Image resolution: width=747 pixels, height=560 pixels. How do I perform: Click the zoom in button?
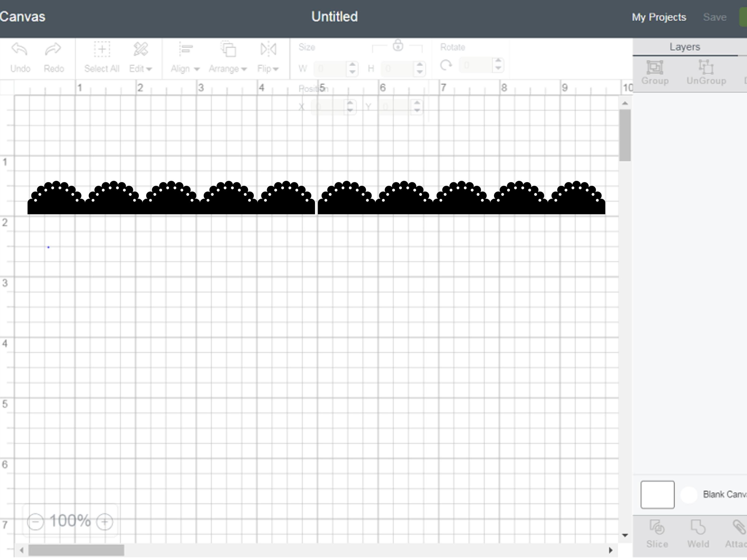coord(104,521)
